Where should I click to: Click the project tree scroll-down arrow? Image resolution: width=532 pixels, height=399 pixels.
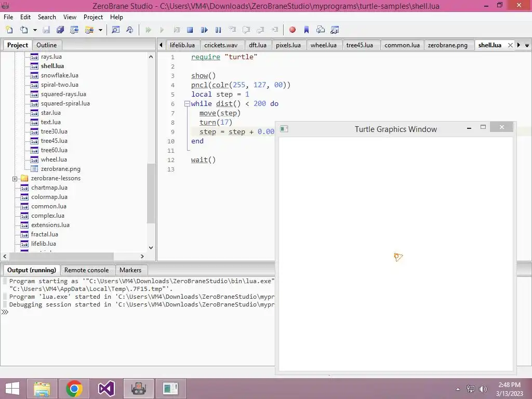(151, 248)
